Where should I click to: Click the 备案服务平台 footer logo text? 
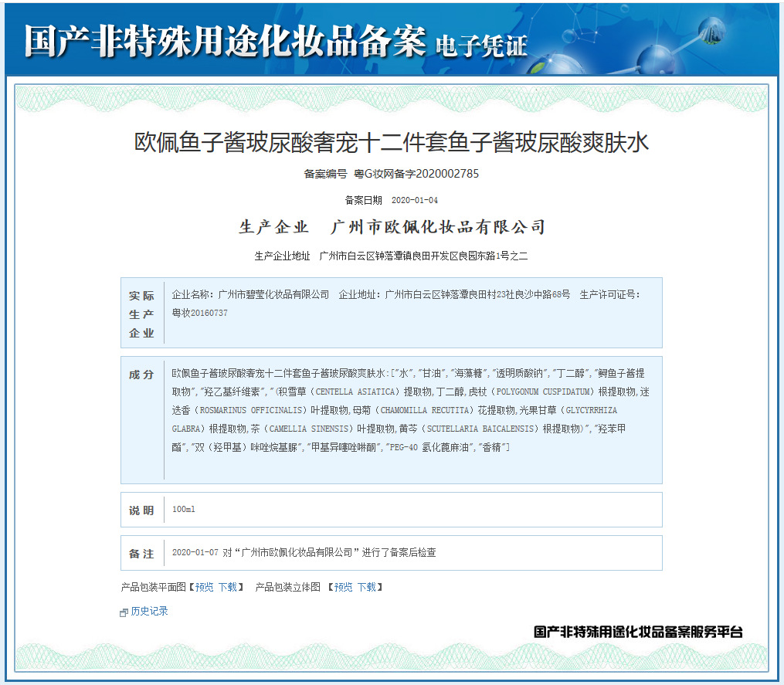[x=638, y=632]
